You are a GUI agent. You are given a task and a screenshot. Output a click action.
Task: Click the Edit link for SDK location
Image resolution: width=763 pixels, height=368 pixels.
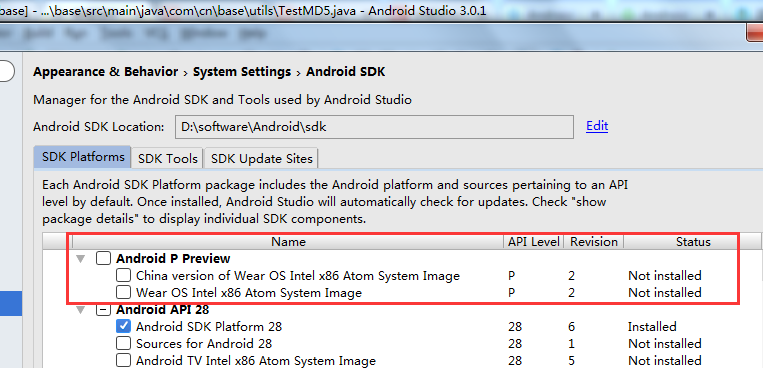597,126
